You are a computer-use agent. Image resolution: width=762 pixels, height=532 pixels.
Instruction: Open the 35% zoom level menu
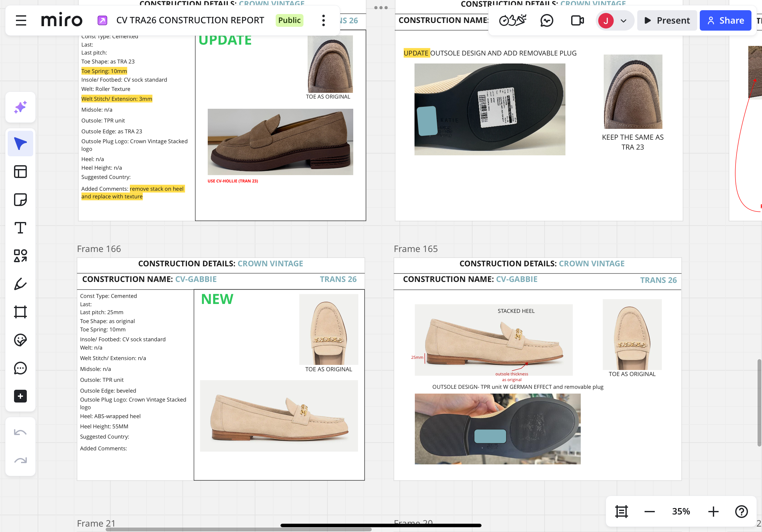pos(681,512)
